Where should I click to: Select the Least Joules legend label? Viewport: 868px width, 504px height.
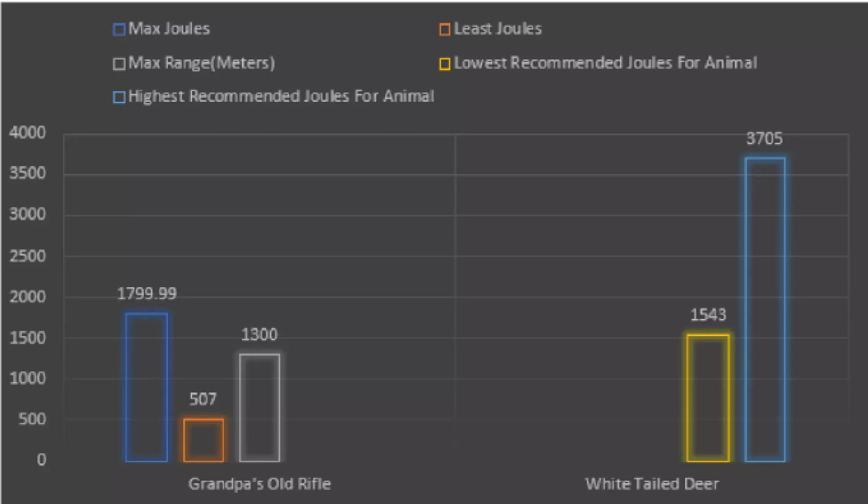click(497, 29)
